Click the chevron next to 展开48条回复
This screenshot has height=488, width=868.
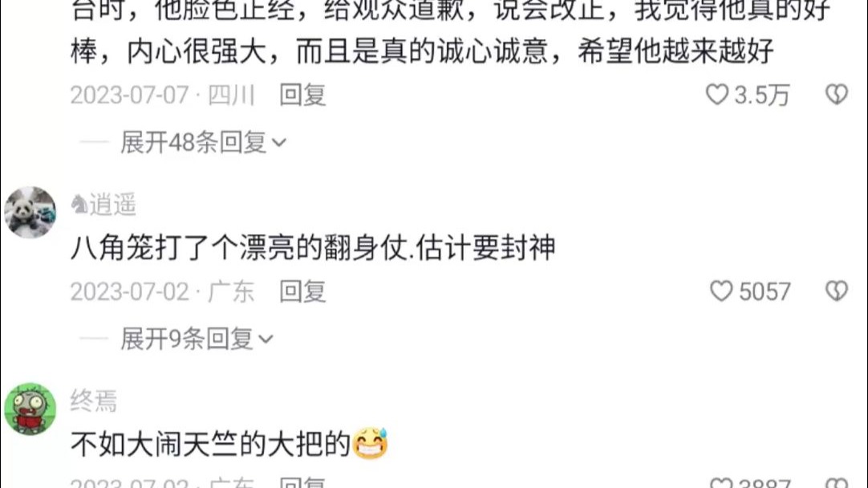coord(279,144)
